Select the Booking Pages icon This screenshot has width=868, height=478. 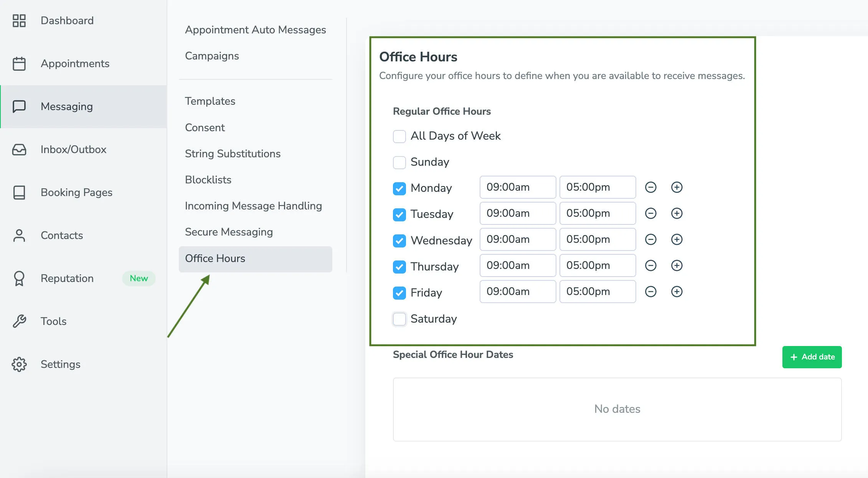coord(20,193)
